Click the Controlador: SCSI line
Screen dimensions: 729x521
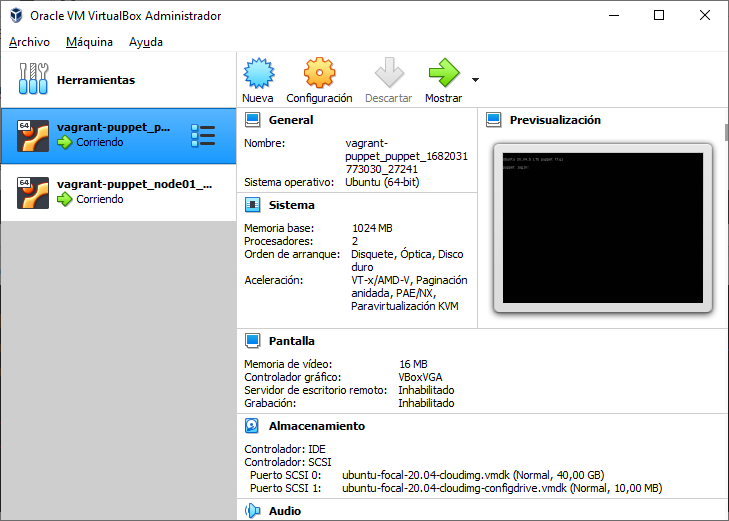point(288,462)
